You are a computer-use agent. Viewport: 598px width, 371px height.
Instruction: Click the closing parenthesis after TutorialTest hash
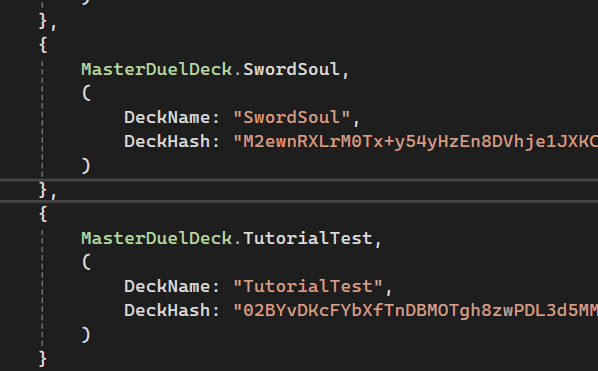click(86, 335)
